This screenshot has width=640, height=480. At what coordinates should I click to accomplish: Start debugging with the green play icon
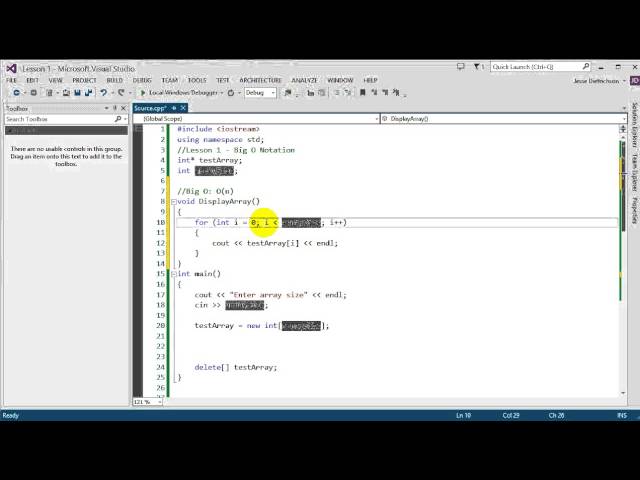pos(143,93)
